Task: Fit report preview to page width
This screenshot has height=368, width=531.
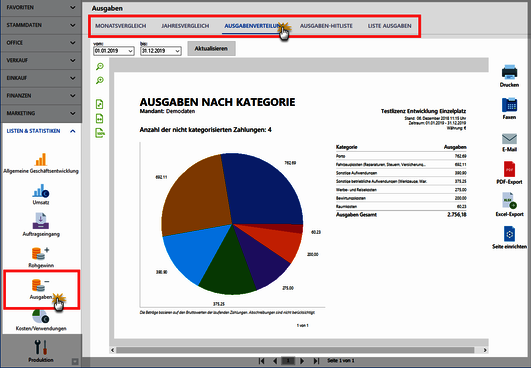Action: [99, 118]
